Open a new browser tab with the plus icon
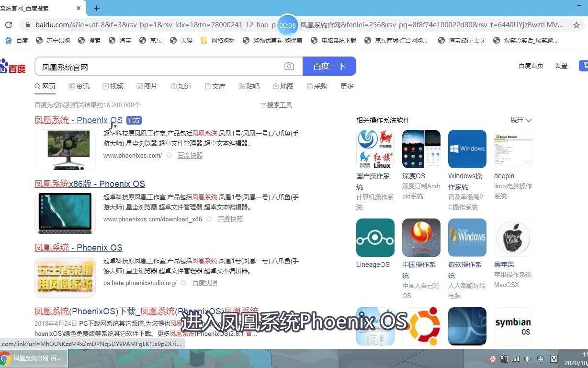 click(x=97, y=8)
